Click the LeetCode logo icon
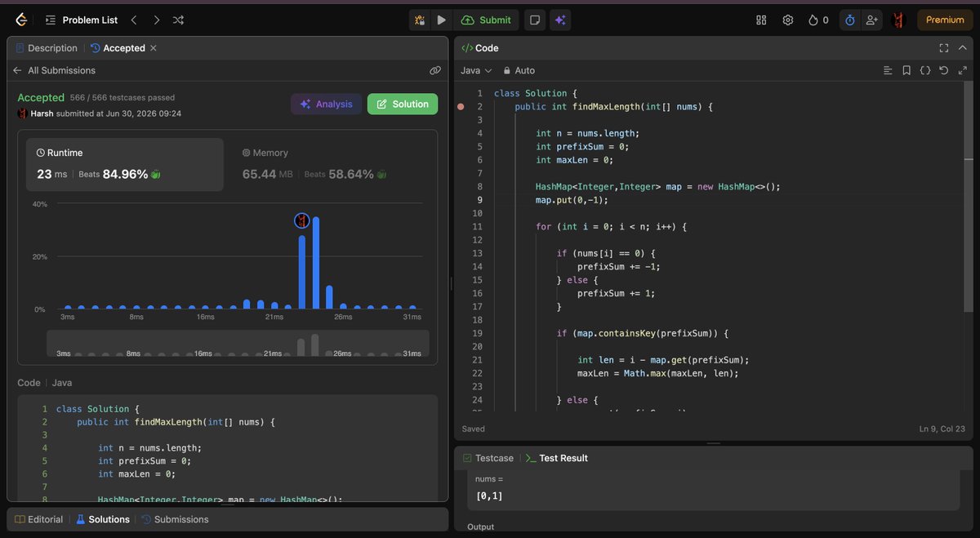This screenshot has width=980, height=538. (x=20, y=20)
